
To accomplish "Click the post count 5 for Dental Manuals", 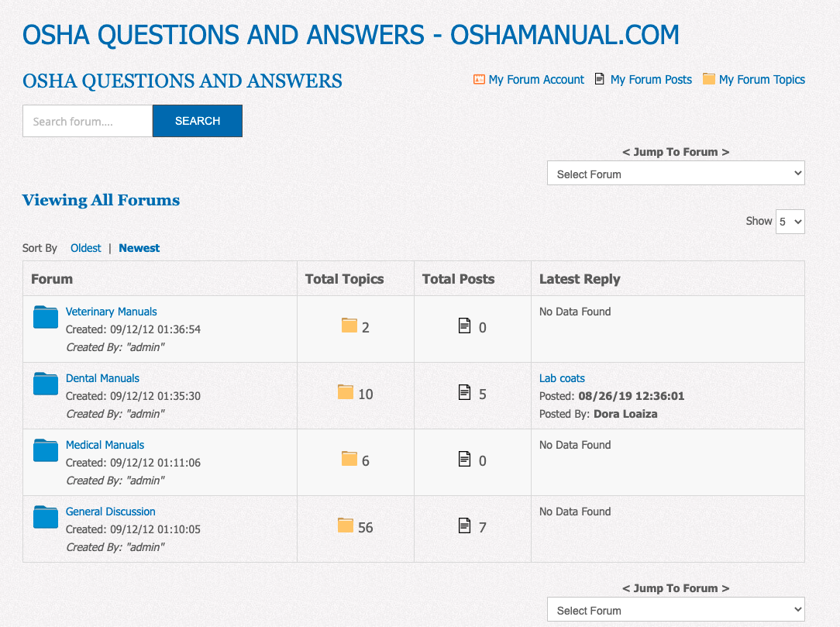I will click(483, 394).
